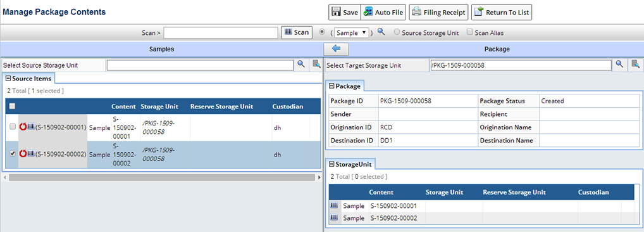This screenshot has height=232, width=644.
Task: Check the S-150902-00001 row checkbox
Action: point(12,127)
